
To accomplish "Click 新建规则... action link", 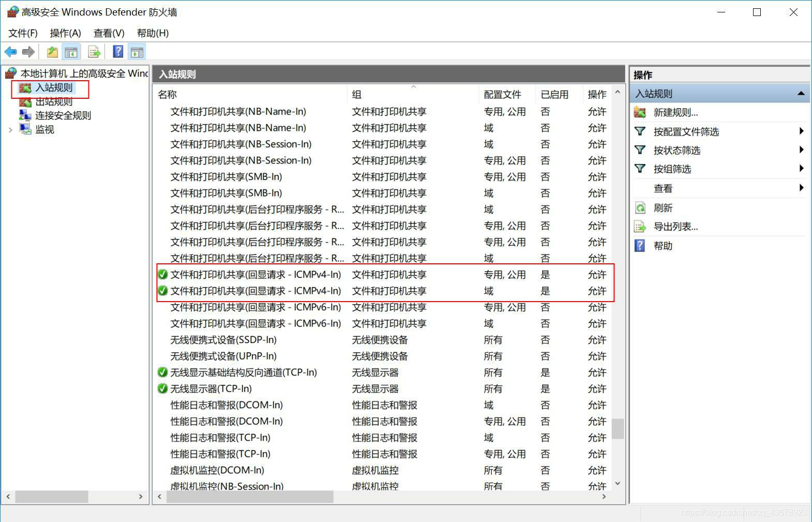I will click(675, 112).
